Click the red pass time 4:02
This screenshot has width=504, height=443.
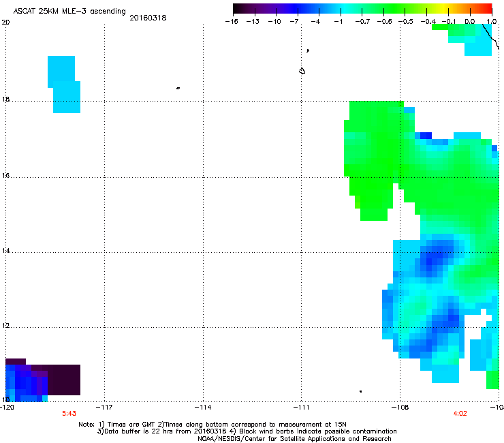(x=460, y=414)
